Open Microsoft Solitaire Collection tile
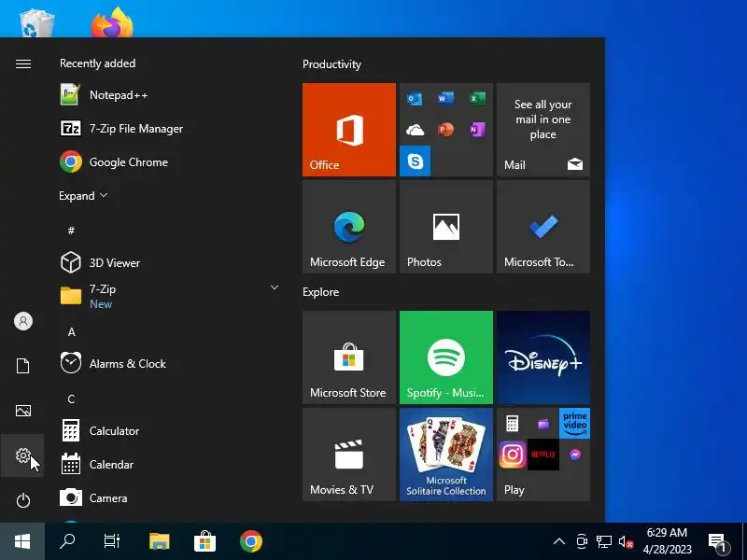 pos(446,455)
